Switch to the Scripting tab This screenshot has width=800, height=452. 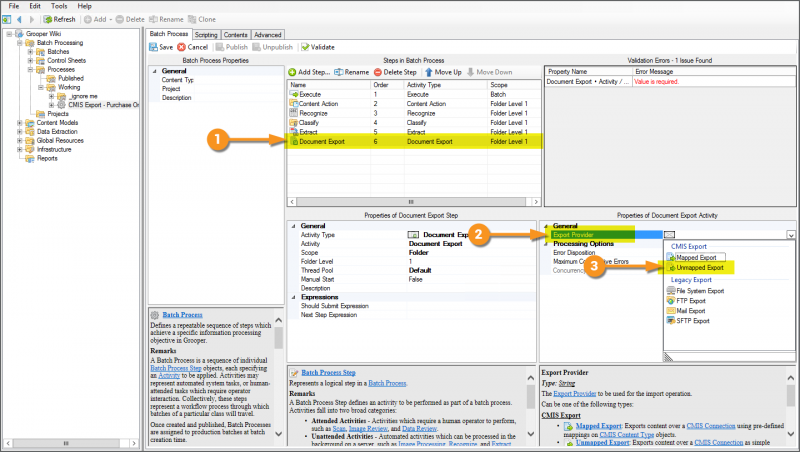[x=206, y=35]
